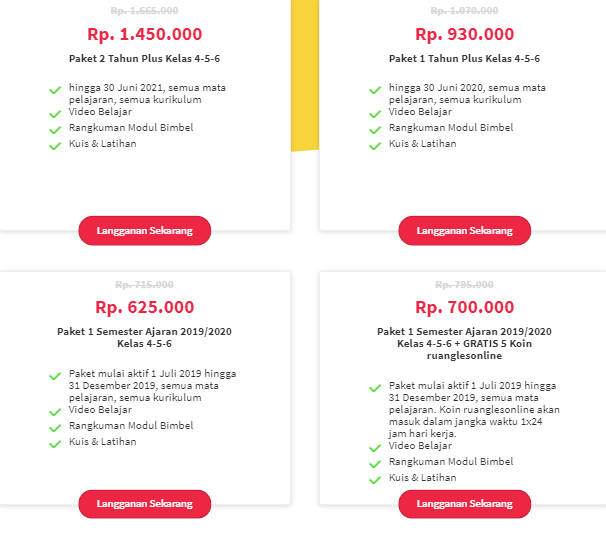606x534 pixels.
Task: Click Kuis & Latihan checkmark in Rp. 625.000 card
Action: 55,443
